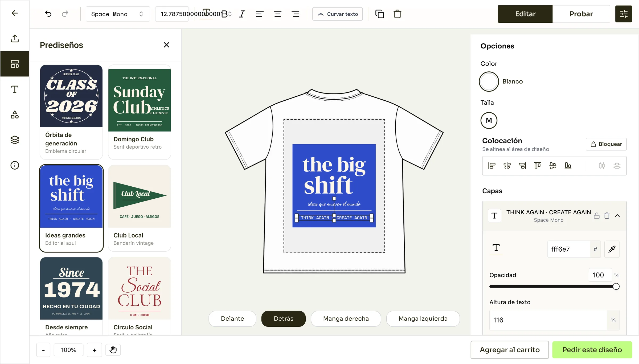
Task: Click the Curvar texto button
Action: 337,14
